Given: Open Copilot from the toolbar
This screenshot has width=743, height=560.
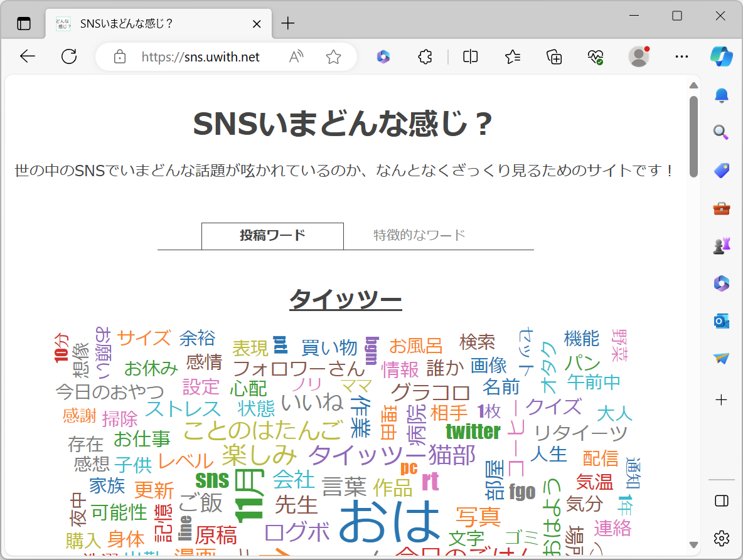Looking at the screenshot, I should 722,56.
